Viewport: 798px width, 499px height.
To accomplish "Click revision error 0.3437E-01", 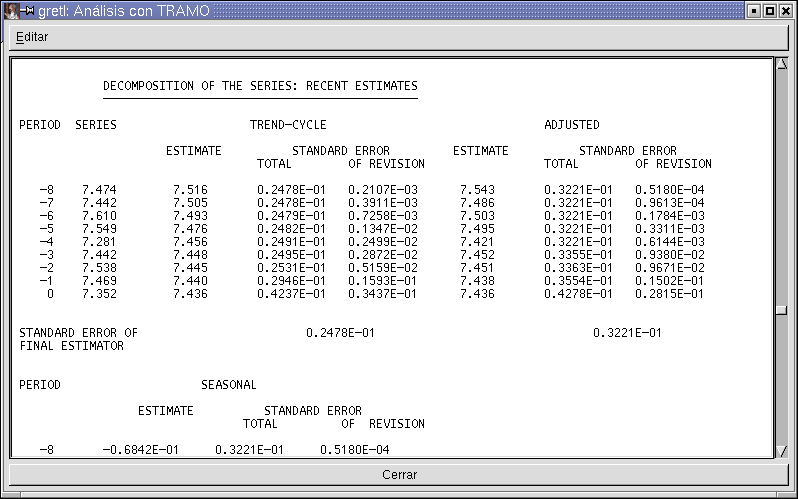I will [383, 294].
